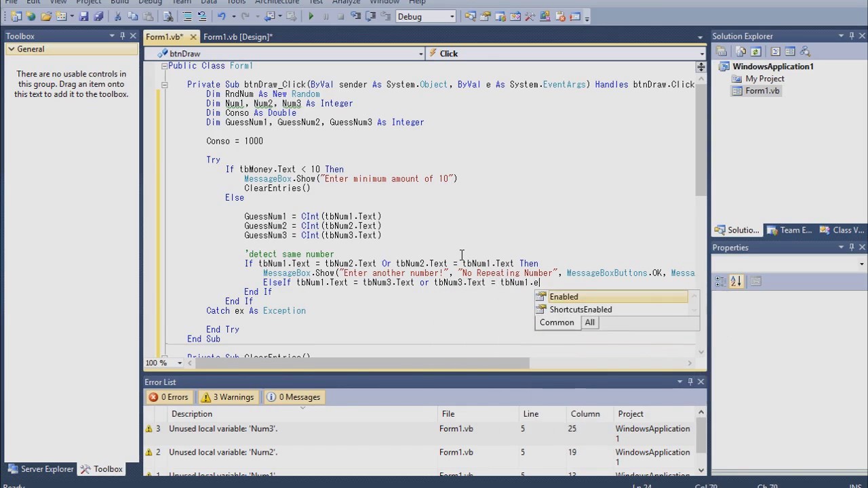Click Categorized icon in Properties panel

(x=721, y=281)
